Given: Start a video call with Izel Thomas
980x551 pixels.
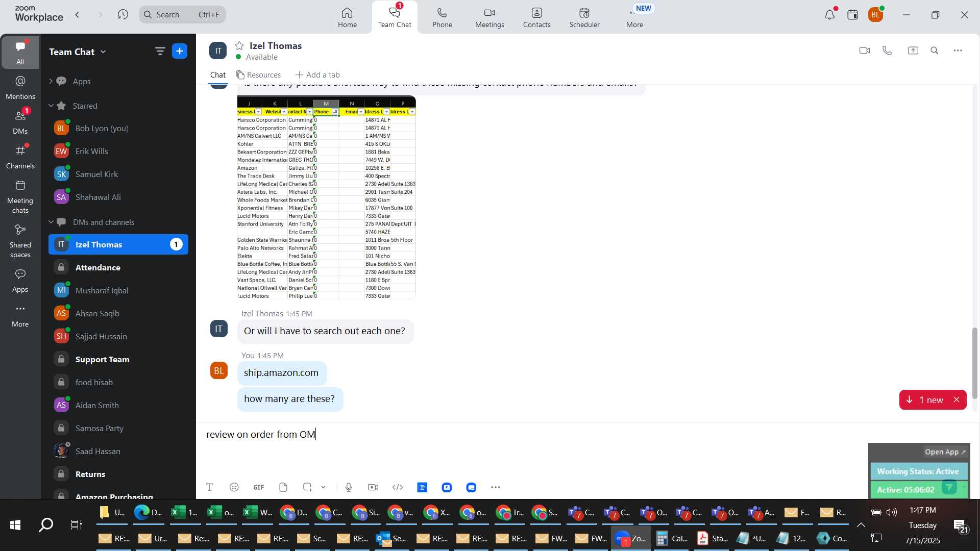Looking at the screenshot, I should [864, 51].
